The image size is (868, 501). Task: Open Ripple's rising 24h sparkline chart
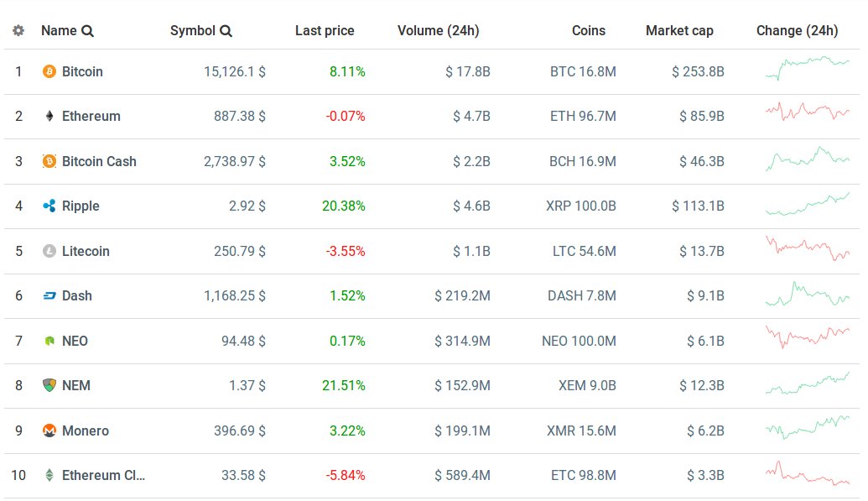point(807,204)
